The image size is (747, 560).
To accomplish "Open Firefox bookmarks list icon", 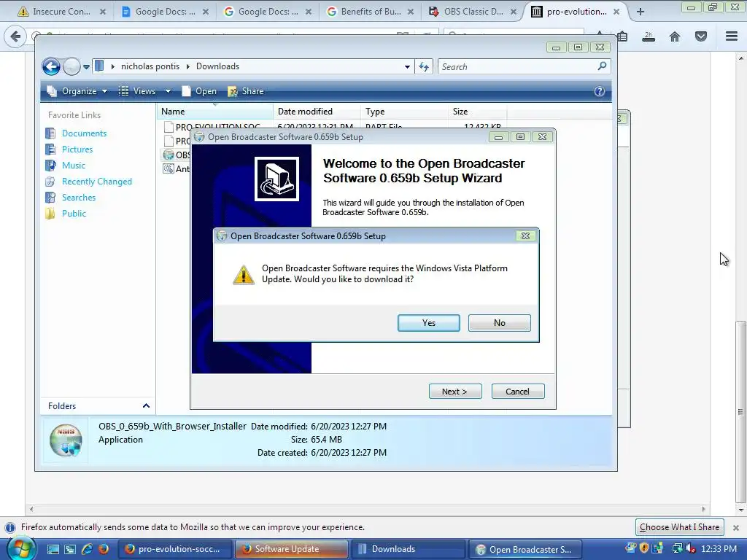I will coord(622,36).
